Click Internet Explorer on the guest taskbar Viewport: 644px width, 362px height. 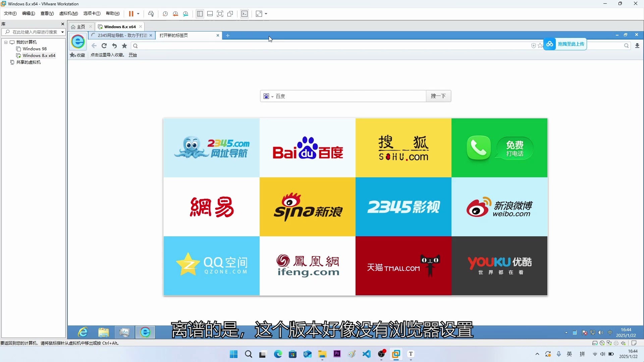[x=83, y=332]
